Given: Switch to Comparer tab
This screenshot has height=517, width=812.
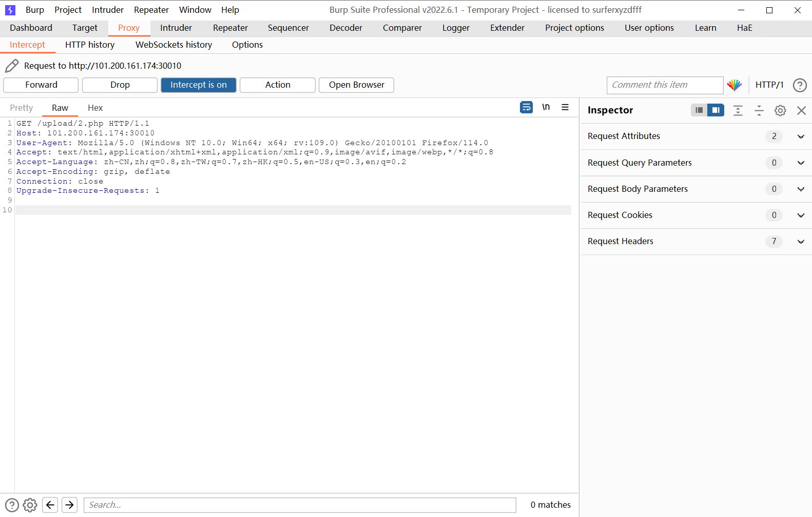Looking at the screenshot, I should (402, 28).
